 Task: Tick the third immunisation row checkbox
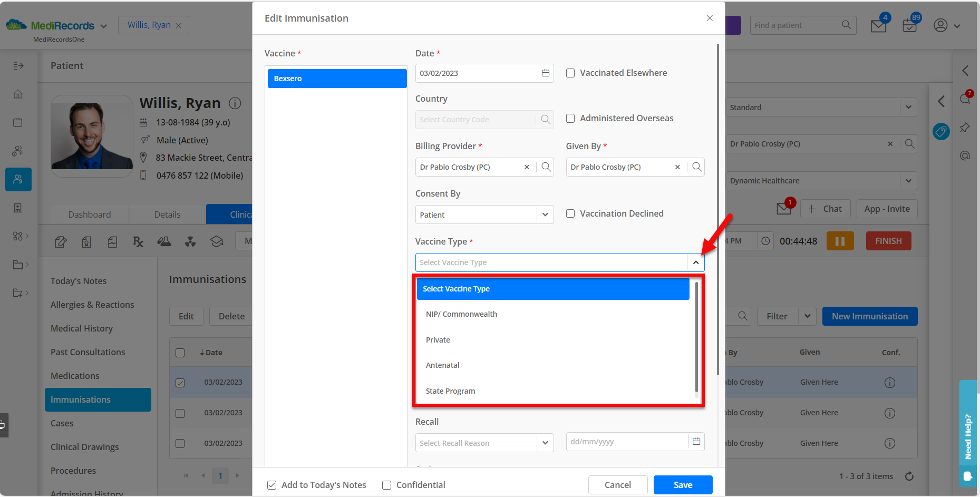coord(180,443)
